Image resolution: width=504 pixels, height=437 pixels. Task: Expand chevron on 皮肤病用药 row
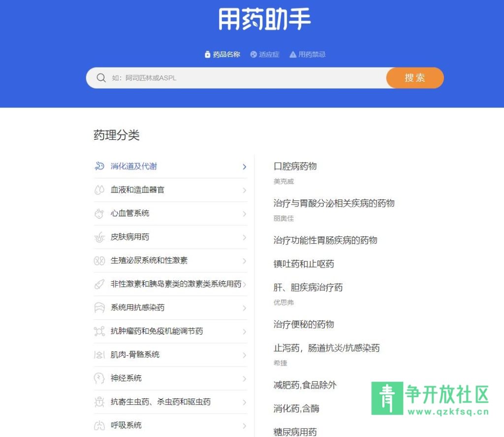(244, 237)
